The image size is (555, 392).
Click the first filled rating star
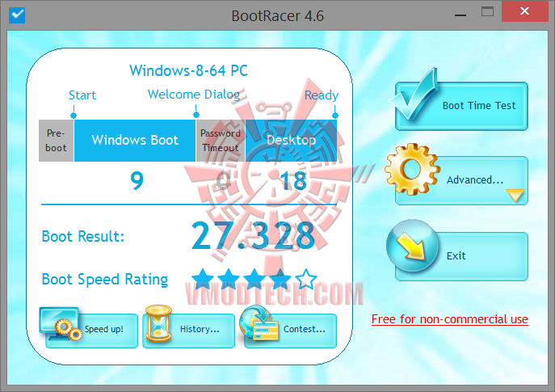[203, 279]
